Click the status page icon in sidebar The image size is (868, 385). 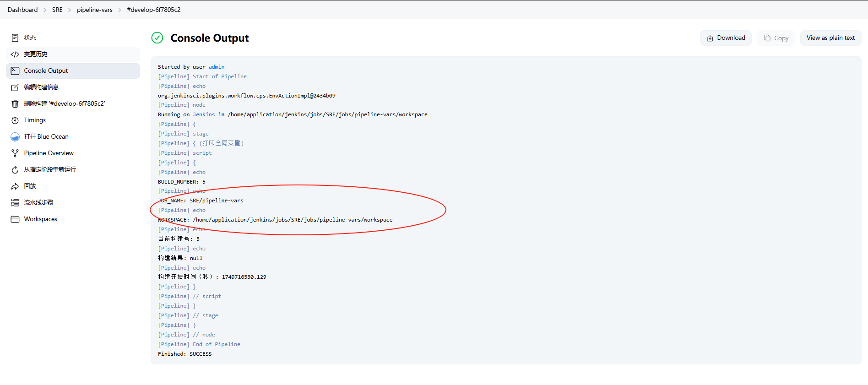(x=15, y=38)
